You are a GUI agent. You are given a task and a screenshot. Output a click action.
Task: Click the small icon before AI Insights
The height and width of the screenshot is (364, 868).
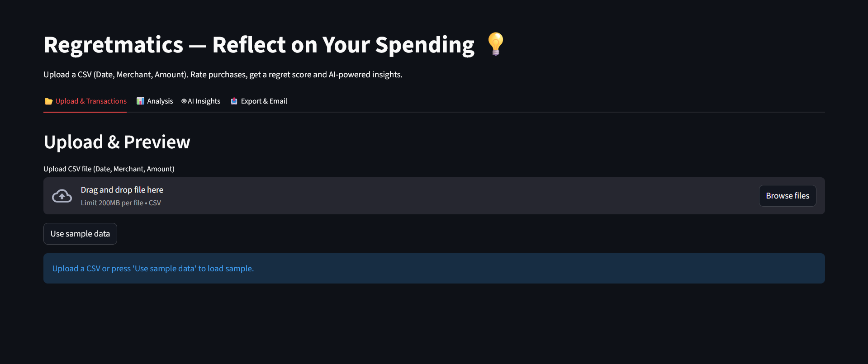(184, 101)
